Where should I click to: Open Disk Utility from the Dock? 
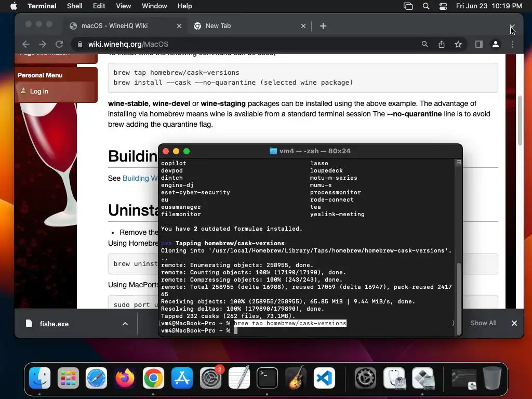tap(394, 378)
